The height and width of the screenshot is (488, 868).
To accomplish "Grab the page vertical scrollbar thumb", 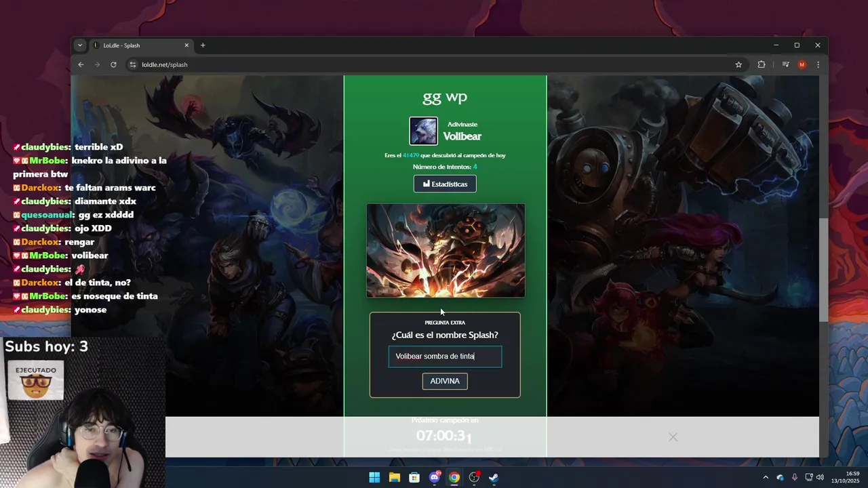I will coord(823,270).
